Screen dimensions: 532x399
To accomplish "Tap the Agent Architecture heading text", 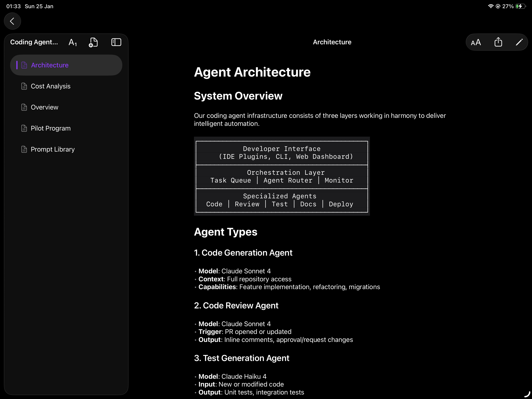I will (x=252, y=72).
